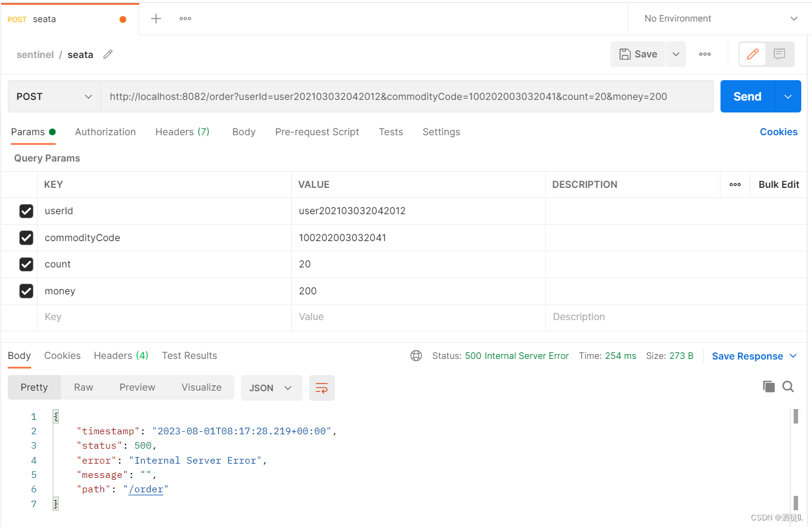Switch to Raw response view

[x=84, y=387]
